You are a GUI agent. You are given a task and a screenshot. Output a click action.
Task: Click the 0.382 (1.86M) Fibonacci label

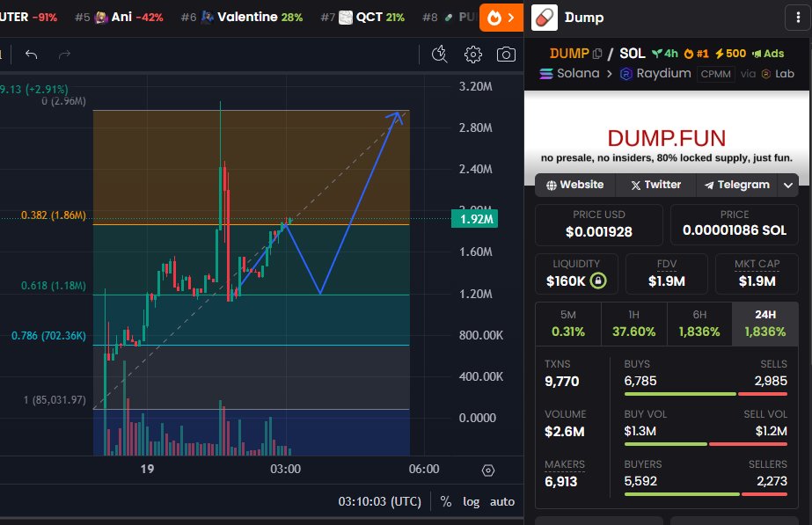[x=54, y=215]
